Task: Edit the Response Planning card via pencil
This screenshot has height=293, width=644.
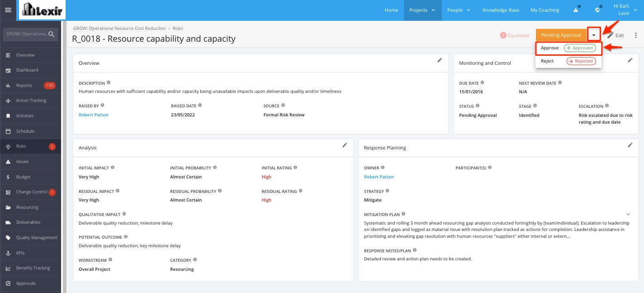Action: tap(630, 145)
